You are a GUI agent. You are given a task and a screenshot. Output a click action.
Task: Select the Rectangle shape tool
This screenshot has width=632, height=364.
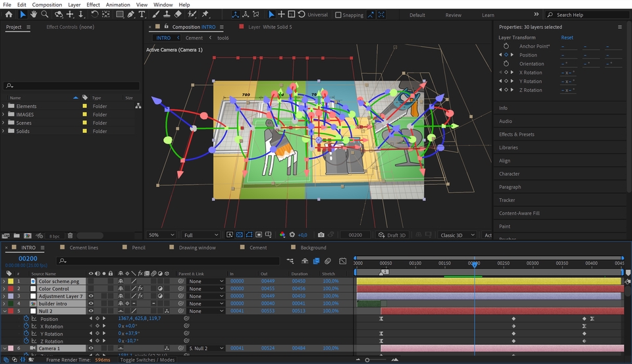[x=120, y=14]
